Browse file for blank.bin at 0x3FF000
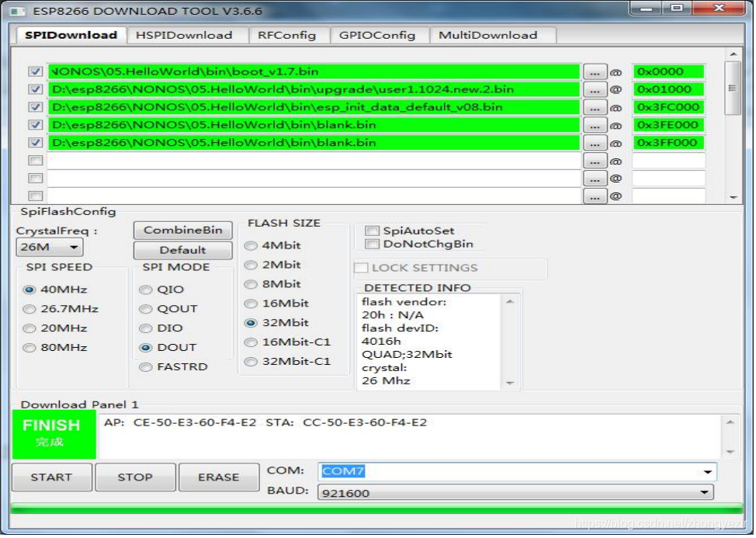 click(595, 144)
